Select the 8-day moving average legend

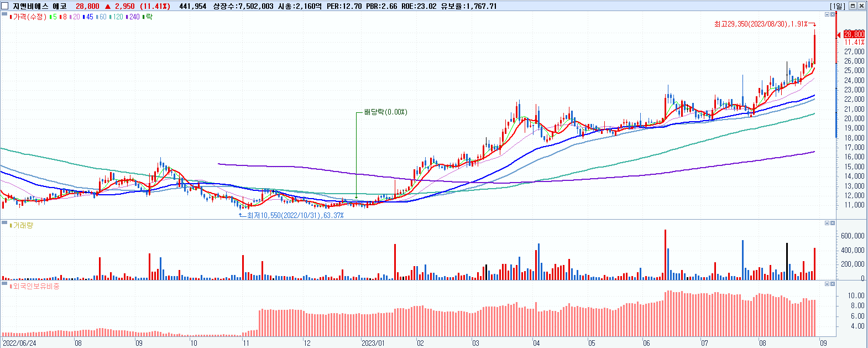click(63, 17)
